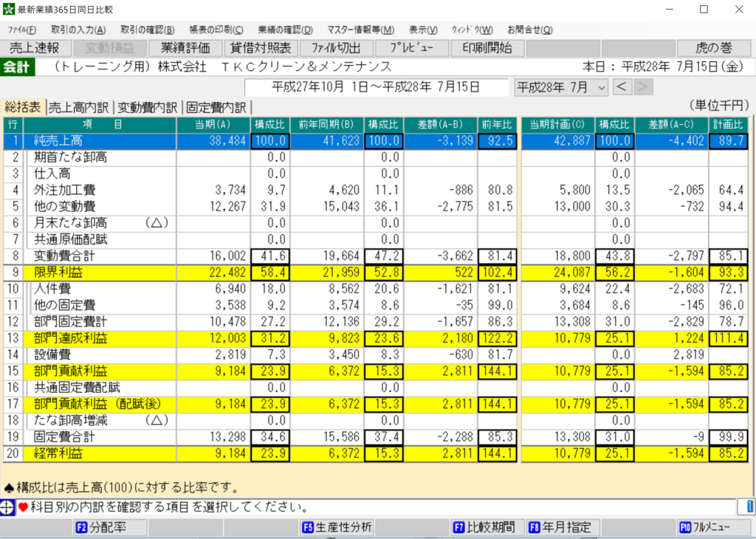This screenshot has width=756, height=539.
Task: Click the プレビュー toolbar button
Action: click(411, 48)
